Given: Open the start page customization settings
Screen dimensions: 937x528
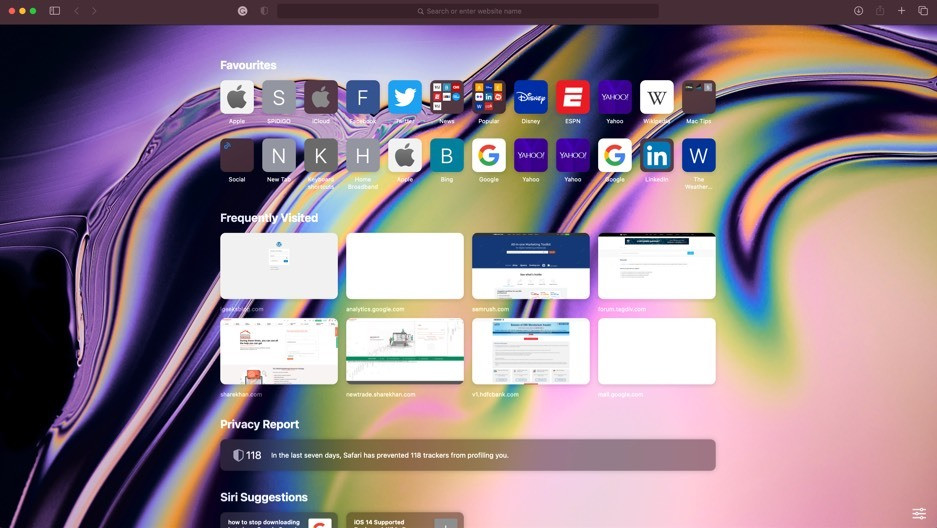Looking at the screenshot, I should [x=918, y=513].
